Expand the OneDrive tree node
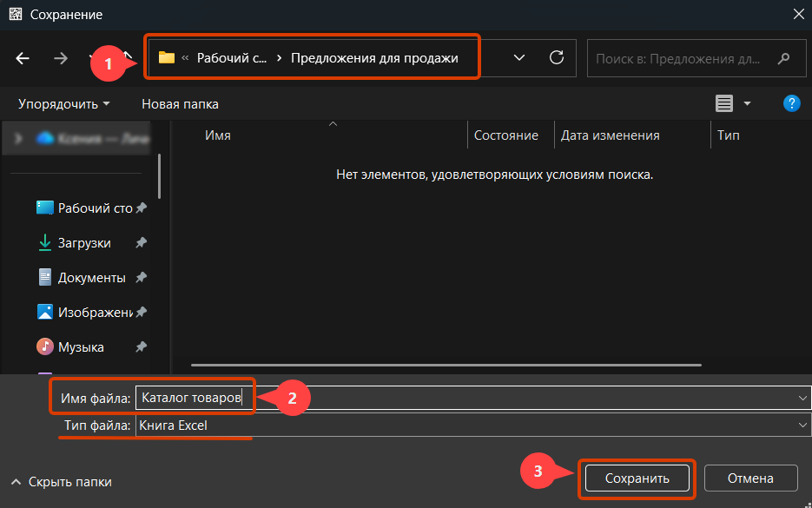This screenshot has width=812, height=508. point(18,138)
